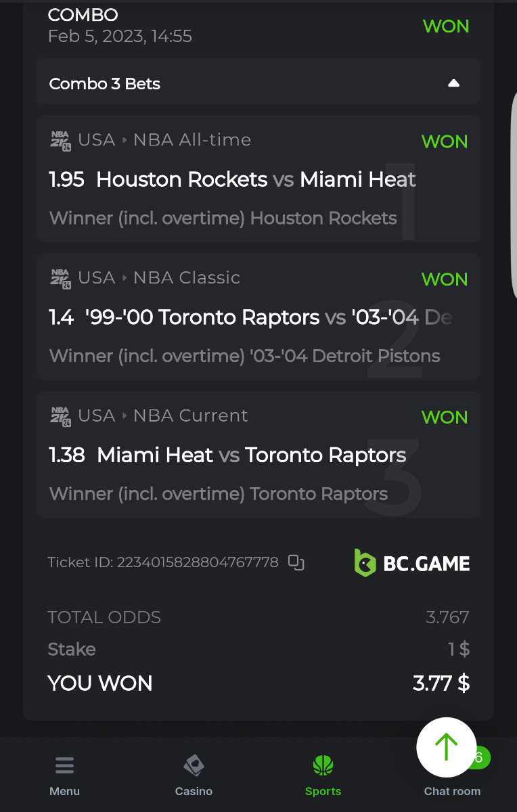Screen dimensions: 517x812
Task: Tap the scroll-to-top arrow button
Action: (x=447, y=747)
